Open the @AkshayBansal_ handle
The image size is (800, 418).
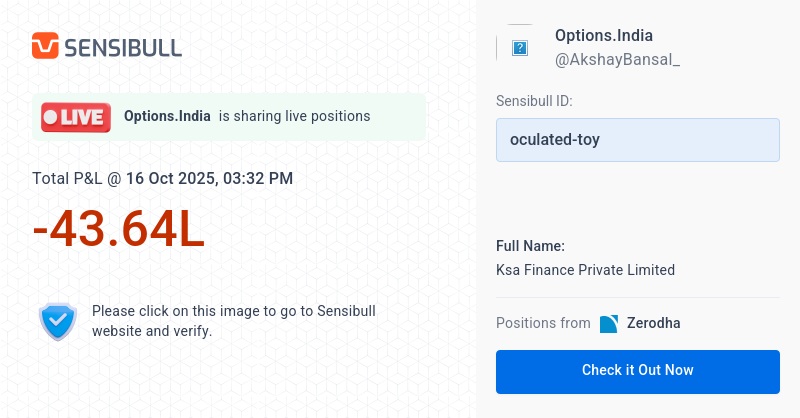[x=617, y=60]
